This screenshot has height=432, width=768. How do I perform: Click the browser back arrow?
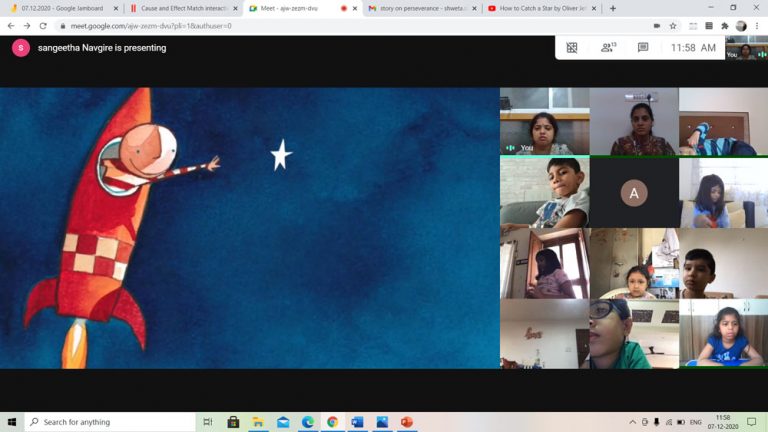(11, 26)
